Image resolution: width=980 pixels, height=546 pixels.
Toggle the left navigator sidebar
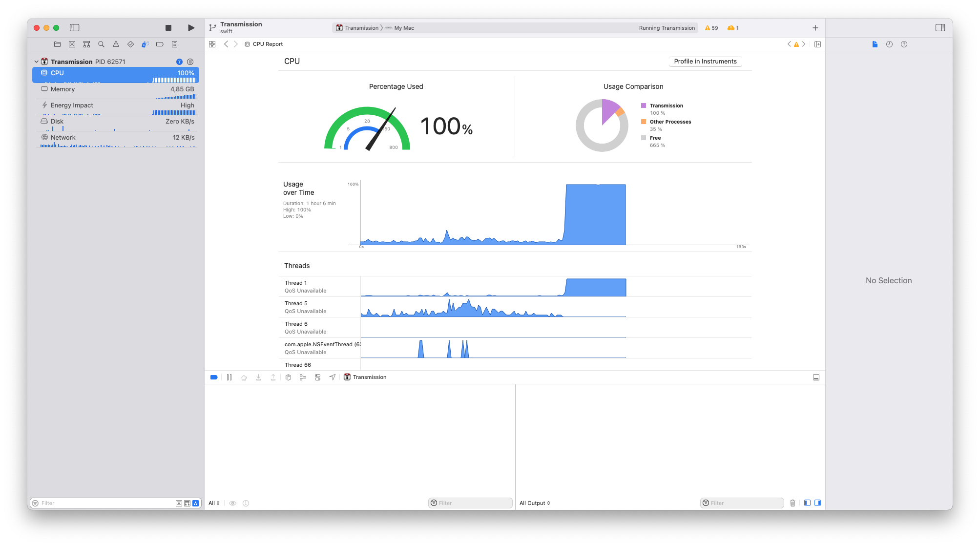pos(74,28)
